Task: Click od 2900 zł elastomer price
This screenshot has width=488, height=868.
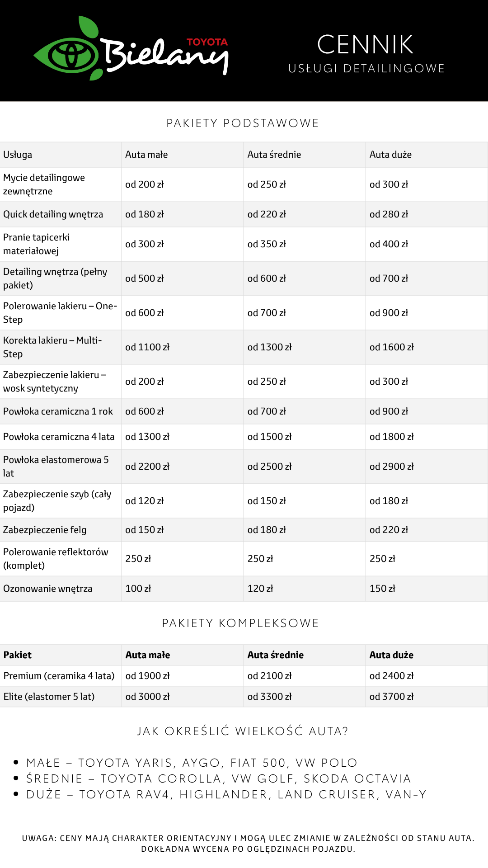Action: point(392,467)
